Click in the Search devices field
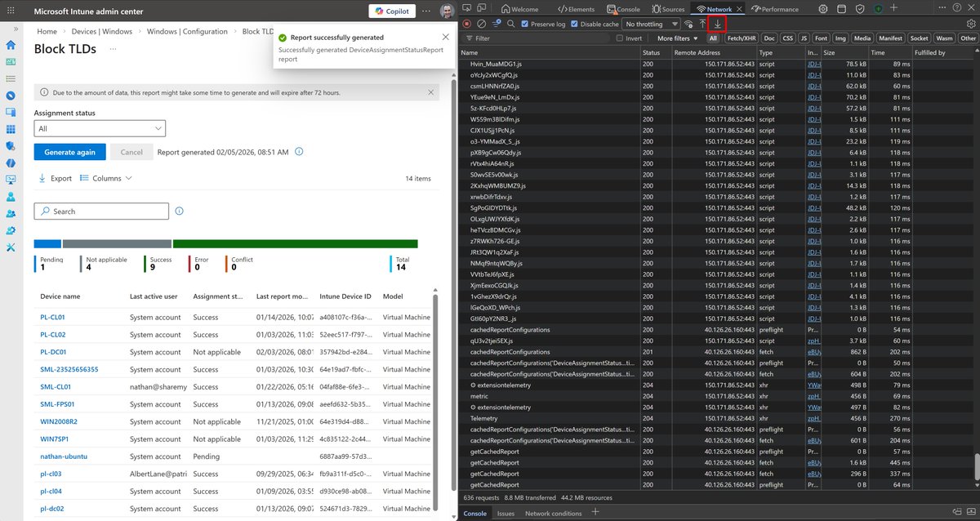Viewport: 980px width, 521px height. click(101, 211)
